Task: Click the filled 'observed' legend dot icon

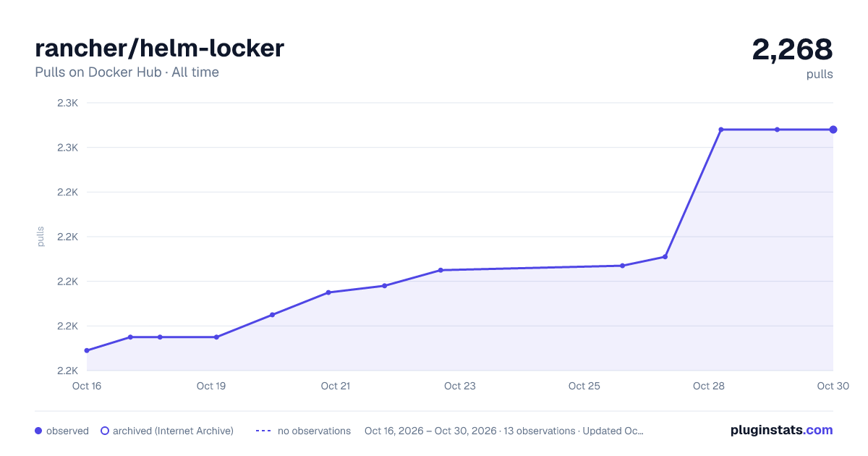Action: pyautogui.click(x=38, y=431)
